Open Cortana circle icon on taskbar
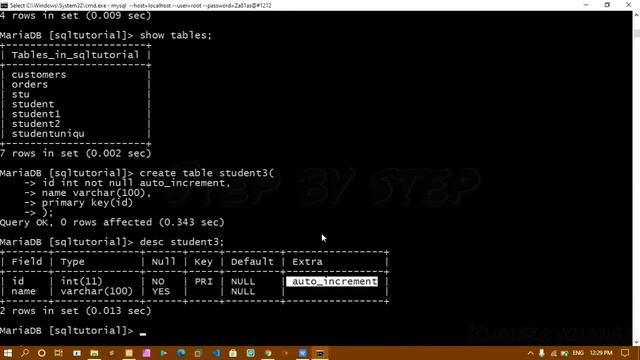 click(42, 353)
